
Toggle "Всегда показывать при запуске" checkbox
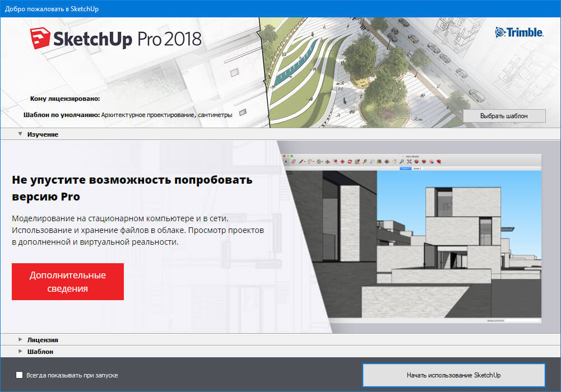click(19, 375)
